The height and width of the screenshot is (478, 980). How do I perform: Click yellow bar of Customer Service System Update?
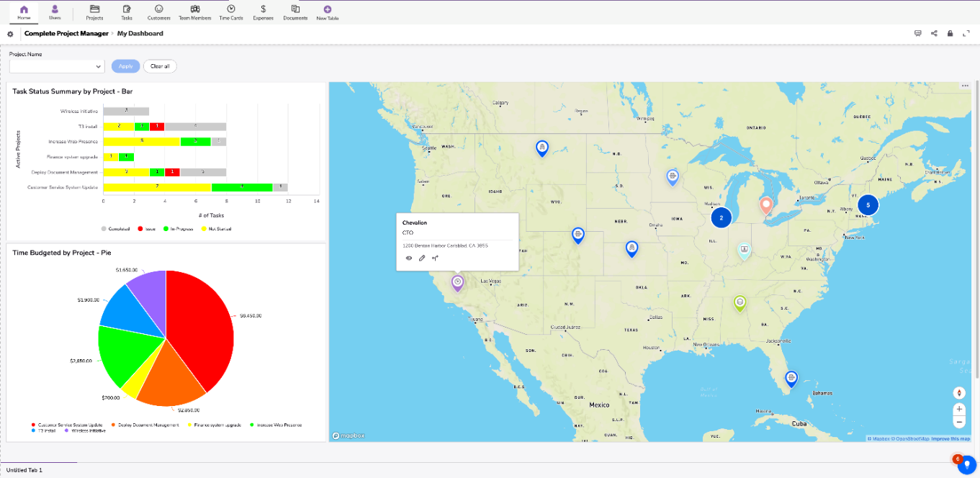tap(157, 187)
